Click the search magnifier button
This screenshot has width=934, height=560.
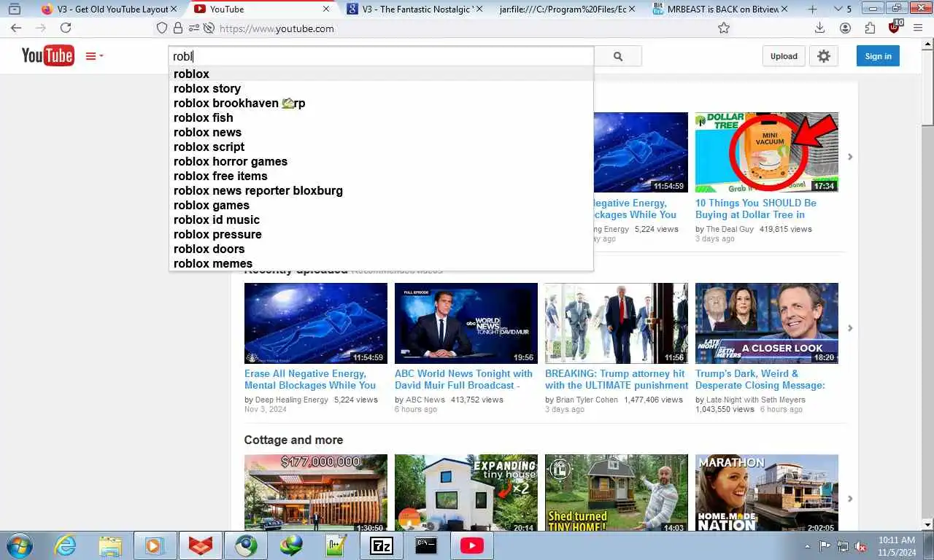point(618,56)
